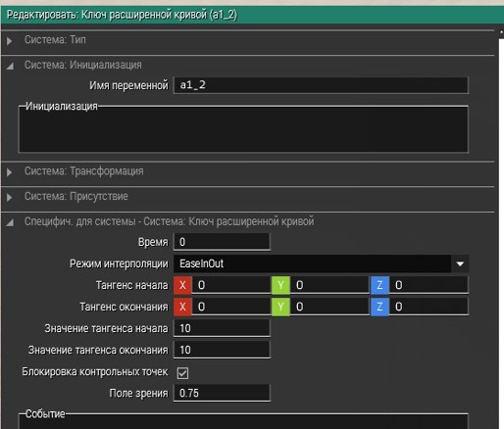Screen dimensions: 504x429
Task: Expand the Система: Присутствие section
Action: (9, 197)
